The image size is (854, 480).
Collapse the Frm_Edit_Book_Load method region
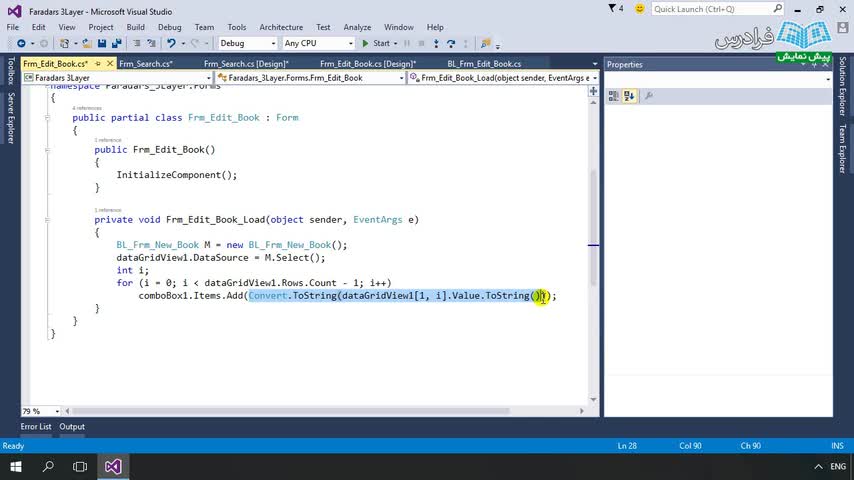click(47, 220)
